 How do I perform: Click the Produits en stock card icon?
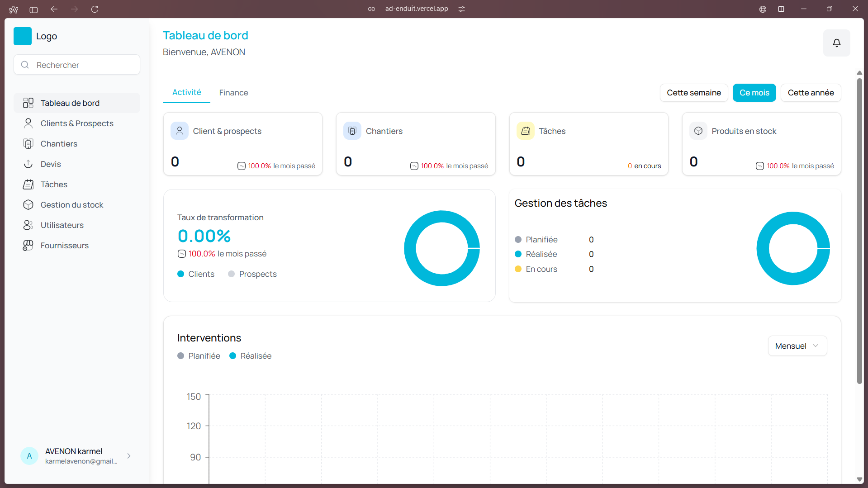coord(698,131)
